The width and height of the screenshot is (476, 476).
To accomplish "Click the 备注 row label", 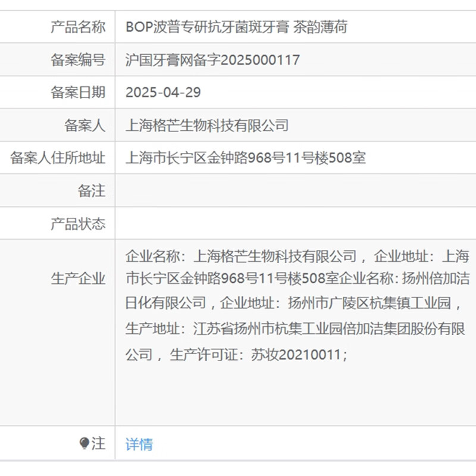I will (x=92, y=190).
